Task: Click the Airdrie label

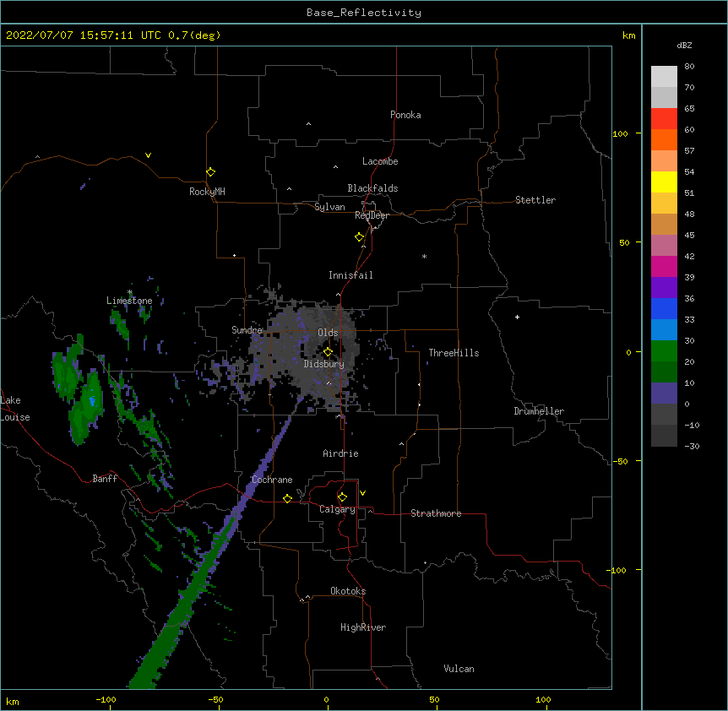Action: tap(341, 453)
